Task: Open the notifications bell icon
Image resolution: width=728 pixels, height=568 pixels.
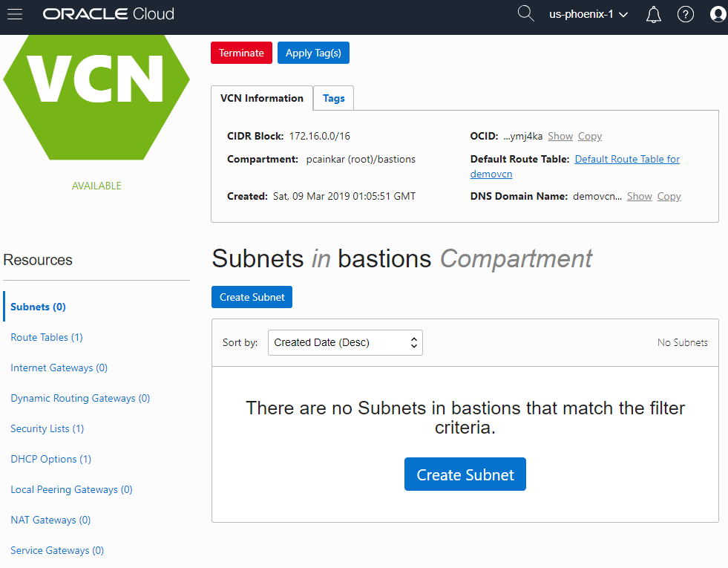Action: click(x=653, y=14)
